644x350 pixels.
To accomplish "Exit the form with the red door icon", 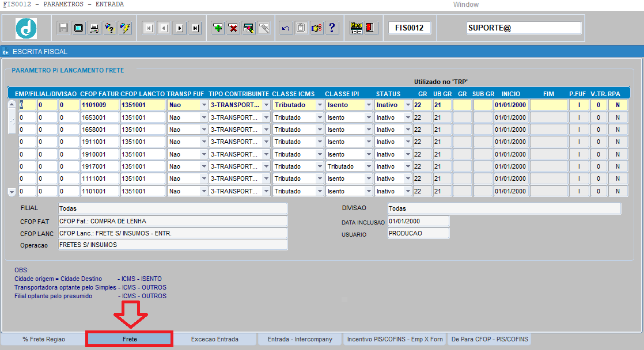I will pos(371,28).
